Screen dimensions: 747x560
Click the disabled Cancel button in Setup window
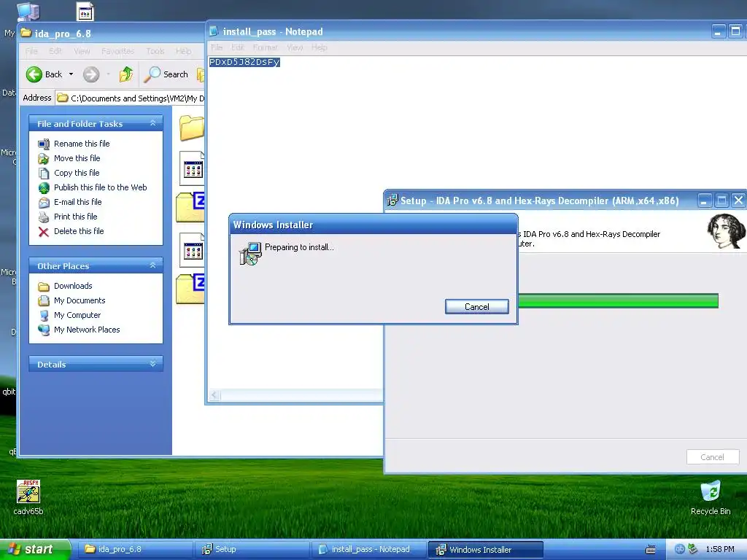(712, 457)
